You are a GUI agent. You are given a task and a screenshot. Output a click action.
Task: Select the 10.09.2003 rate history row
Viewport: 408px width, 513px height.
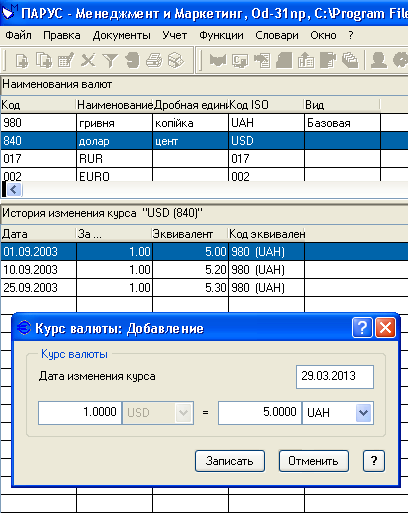pyautogui.click(x=204, y=270)
